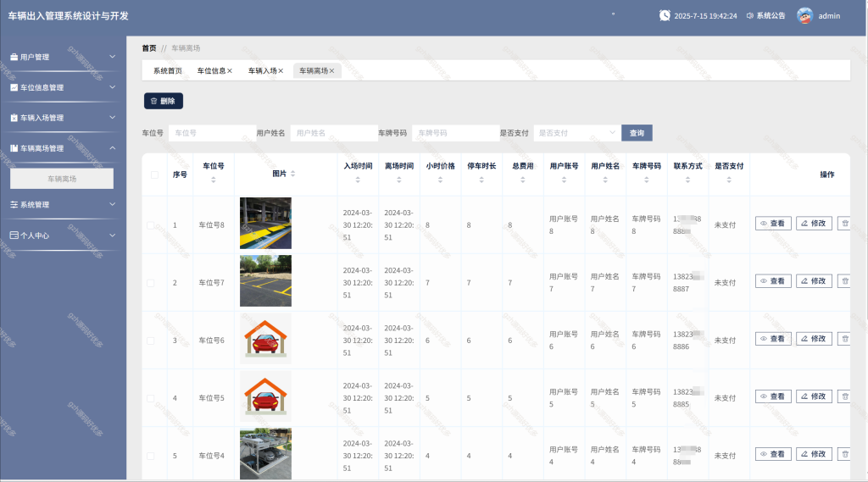Image resolution: width=868 pixels, height=482 pixels.
Task: Sort by 入场时间 column arrows
Action: point(358,180)
